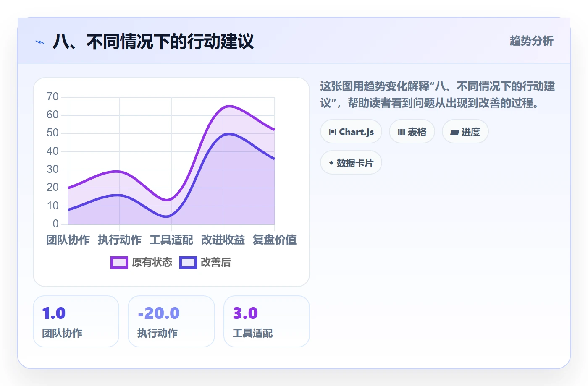Click the chart description paragraph starting 这张图用趋势变化

coord(438,95)
